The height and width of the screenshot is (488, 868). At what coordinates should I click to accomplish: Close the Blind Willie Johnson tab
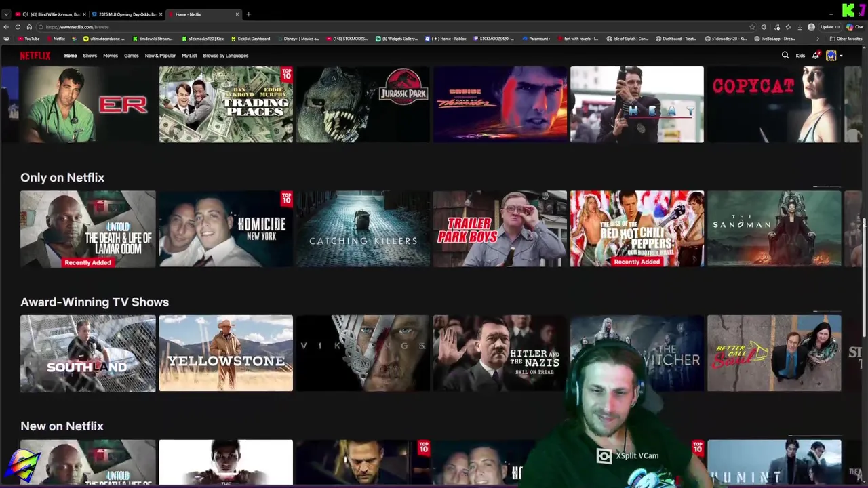(x=84, y=14)
